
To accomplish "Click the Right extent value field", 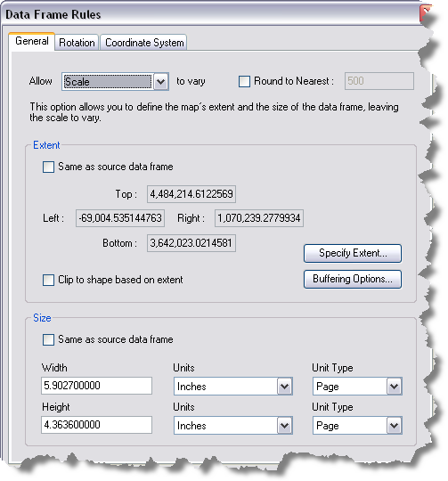I will pos(259,218).
